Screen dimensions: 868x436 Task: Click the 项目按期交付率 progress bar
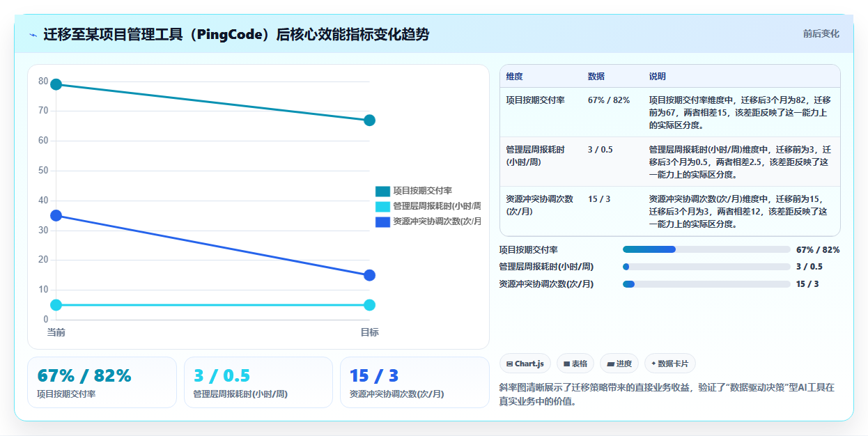coord(706,249)
